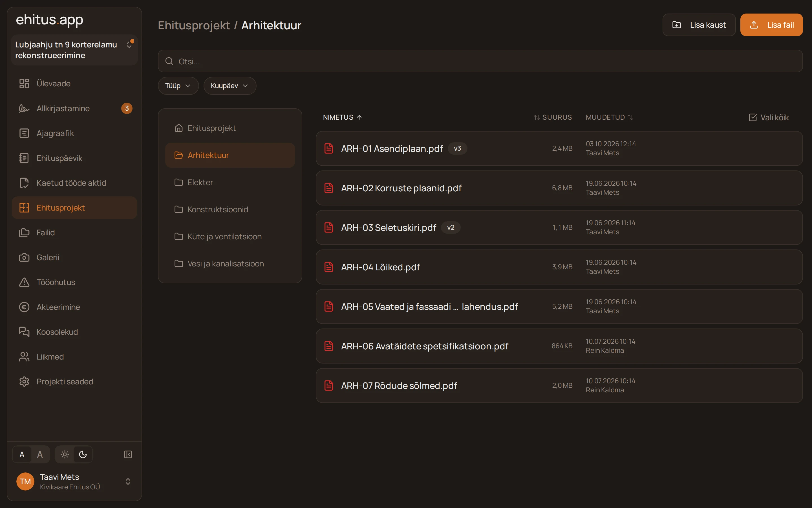The width and height of the screenshot is (812, 508).
Task: Click the Ülevaade dashboard grid icon
Action: tap(24, 84)
